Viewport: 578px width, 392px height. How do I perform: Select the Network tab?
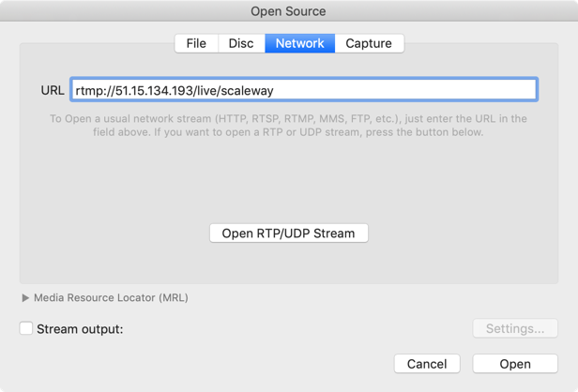[299, 43]
